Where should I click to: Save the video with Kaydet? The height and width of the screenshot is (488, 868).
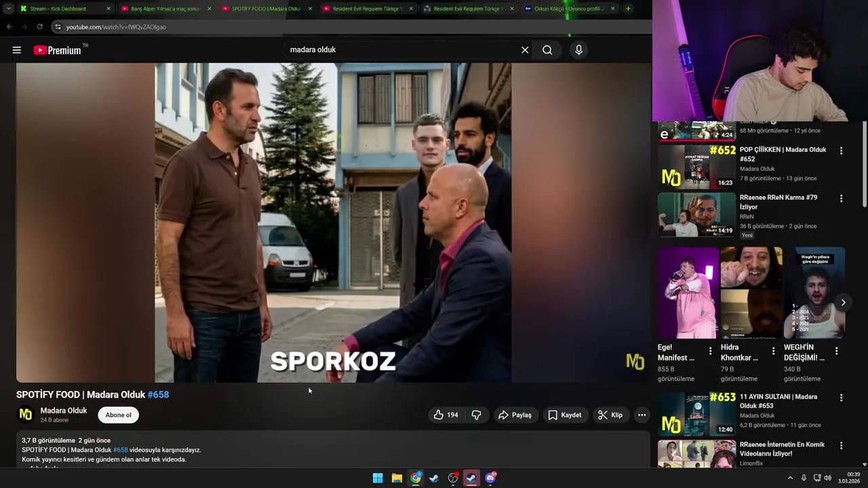click(565, 415)
